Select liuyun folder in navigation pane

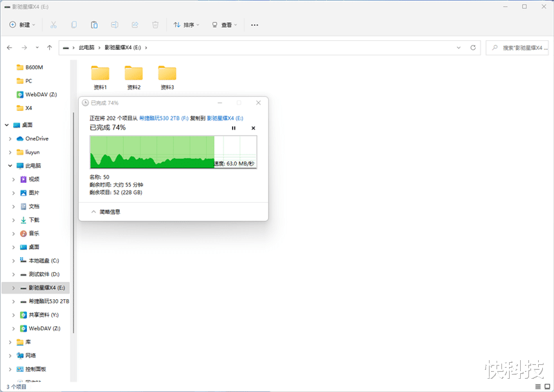coord(28,152)
